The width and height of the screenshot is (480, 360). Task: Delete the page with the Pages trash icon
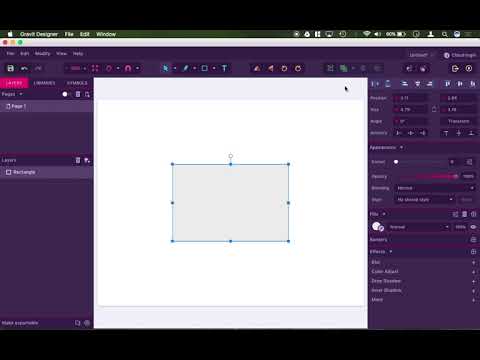tap(78, 94)
